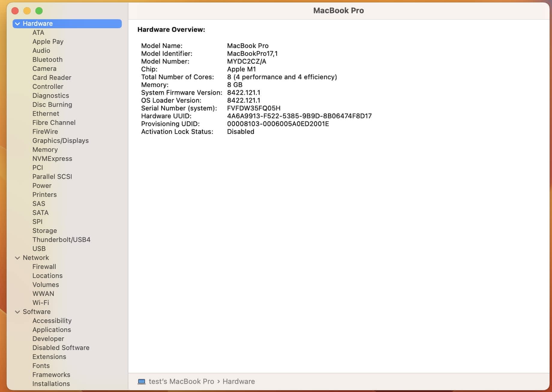View Thunderbolt/USB4 information
Screen dimensions: 552x392
coord(61,240)
